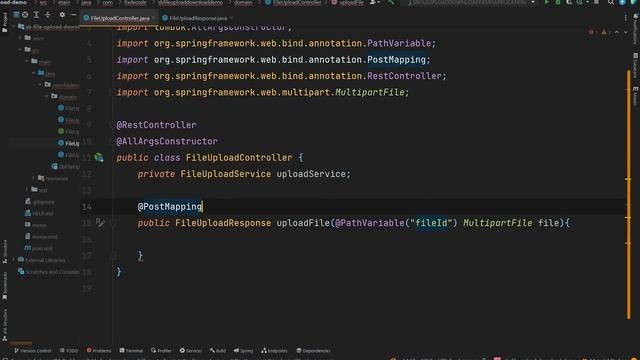
Task: Open Profiler tool window
Action: point(161,351)
